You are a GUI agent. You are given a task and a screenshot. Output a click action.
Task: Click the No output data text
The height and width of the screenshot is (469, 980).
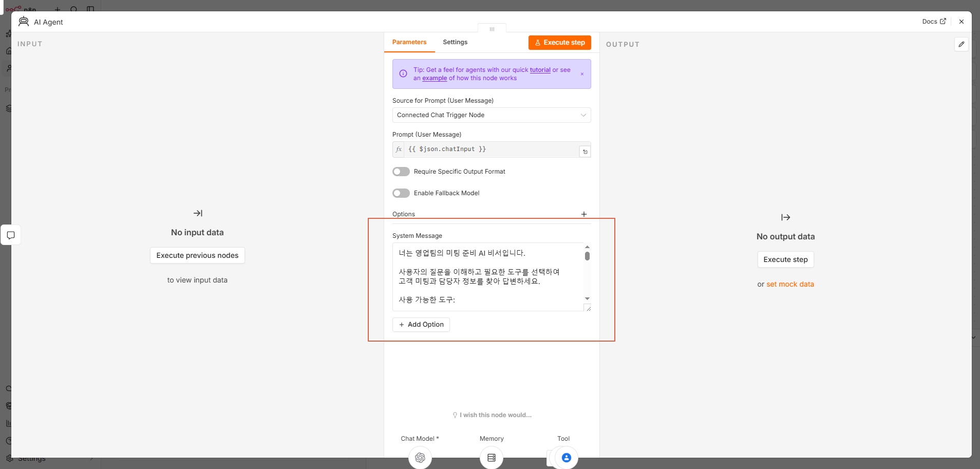coord(785,237)
